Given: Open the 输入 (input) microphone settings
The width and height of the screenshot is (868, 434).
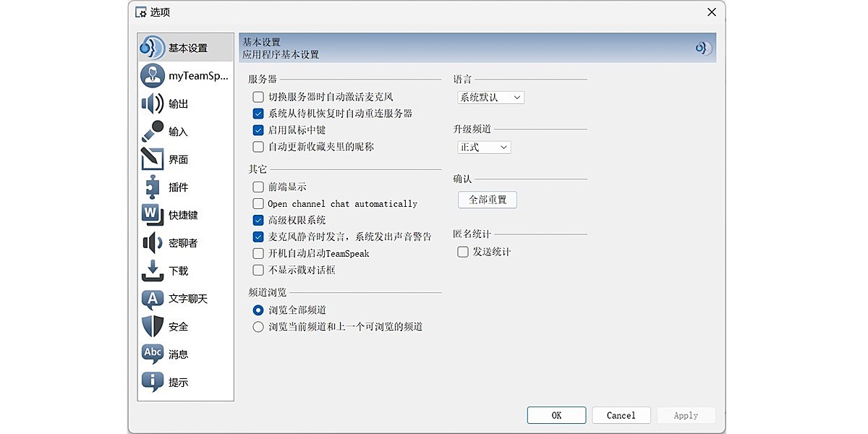Looking at the screenshot, I should click(x=176, y=131).
